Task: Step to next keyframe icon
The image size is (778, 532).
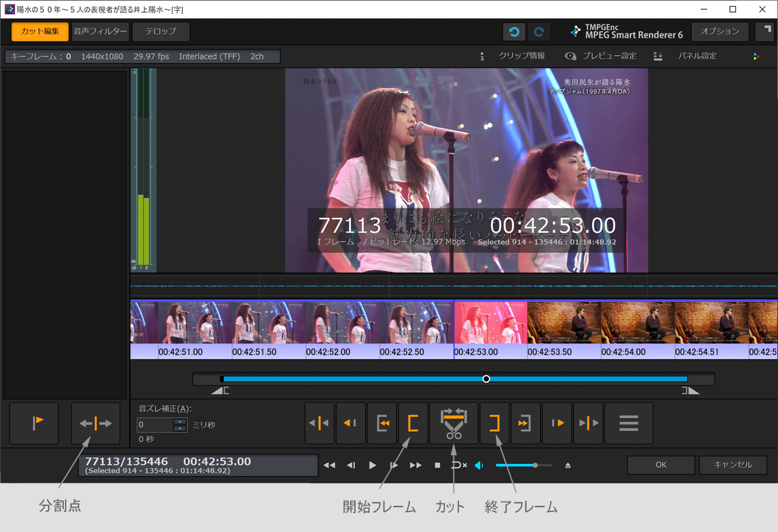Action: pyautogui.click(x=557, y=423)
